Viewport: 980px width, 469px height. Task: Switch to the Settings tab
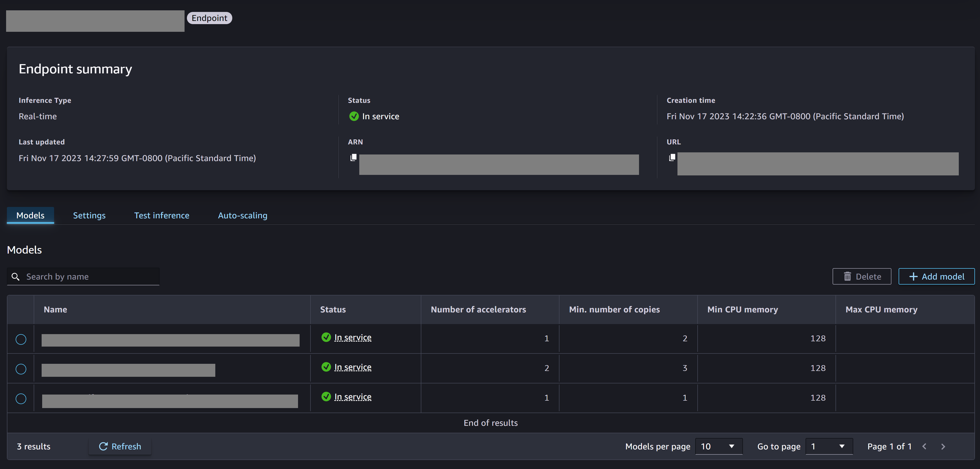point(89,215)
